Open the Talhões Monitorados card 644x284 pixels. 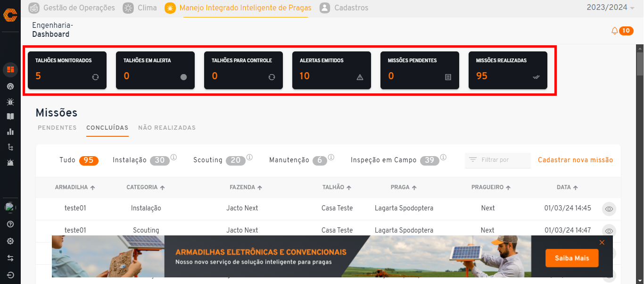(x=67, y=70)
